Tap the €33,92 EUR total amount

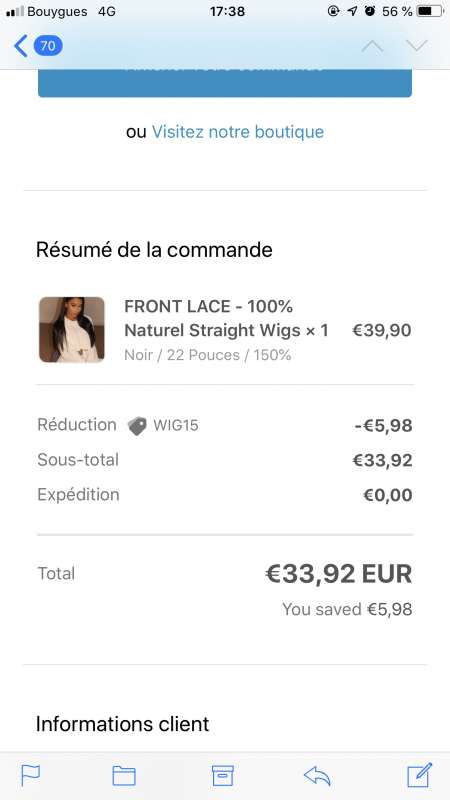(x=339, y=574)
